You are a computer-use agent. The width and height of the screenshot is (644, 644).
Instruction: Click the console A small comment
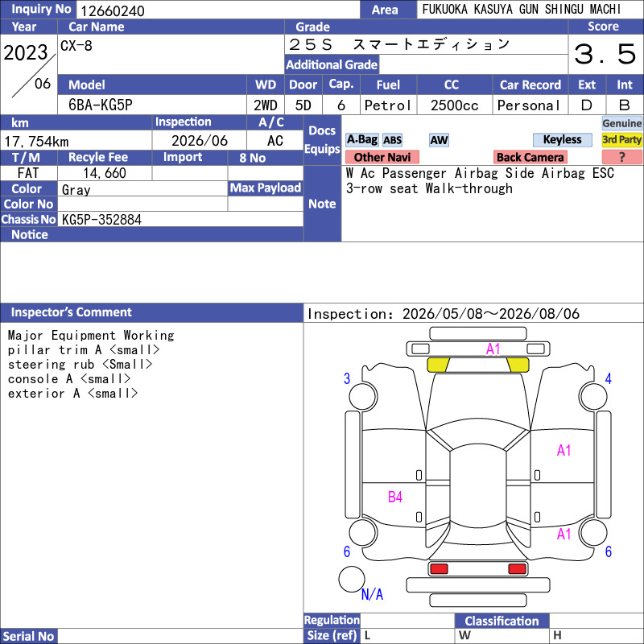point(69,378)
